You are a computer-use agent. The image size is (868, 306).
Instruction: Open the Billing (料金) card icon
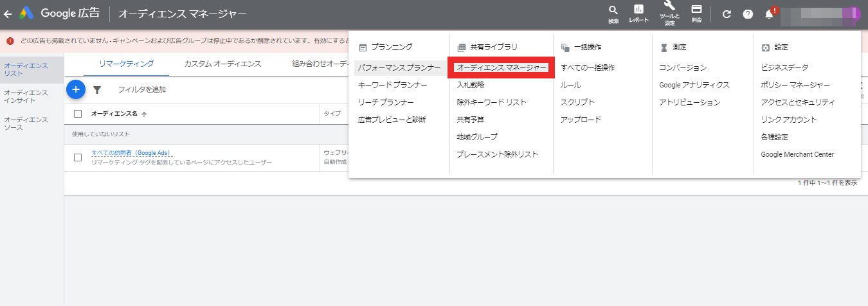pyautogui.click(x=696, y=14)
